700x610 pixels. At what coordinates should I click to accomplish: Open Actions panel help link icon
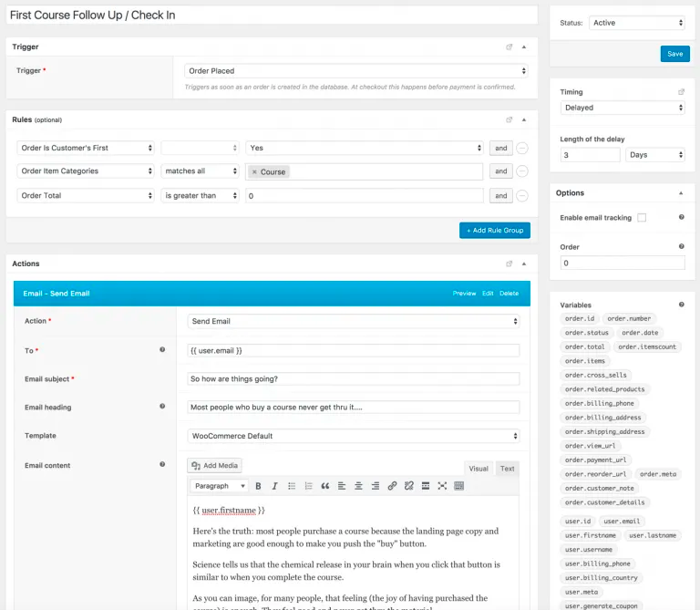[x=509, y=264]
